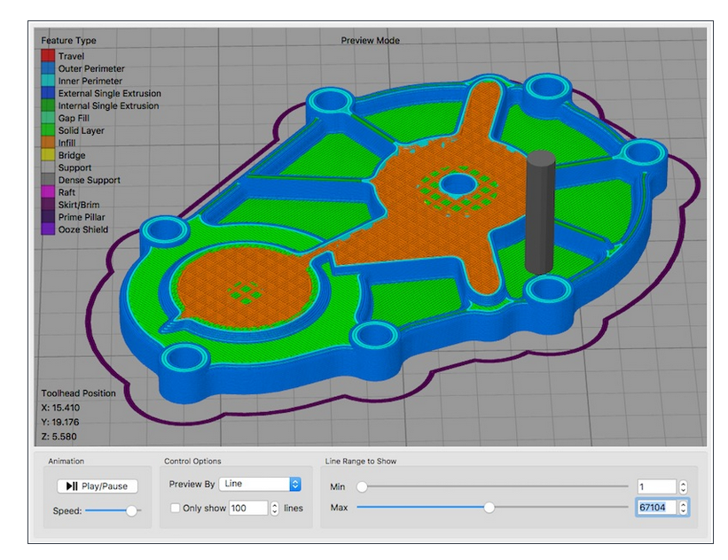The image size is (728, 560).
Task: Click the Min line range slider handle
Action: (x=361, y=486)
